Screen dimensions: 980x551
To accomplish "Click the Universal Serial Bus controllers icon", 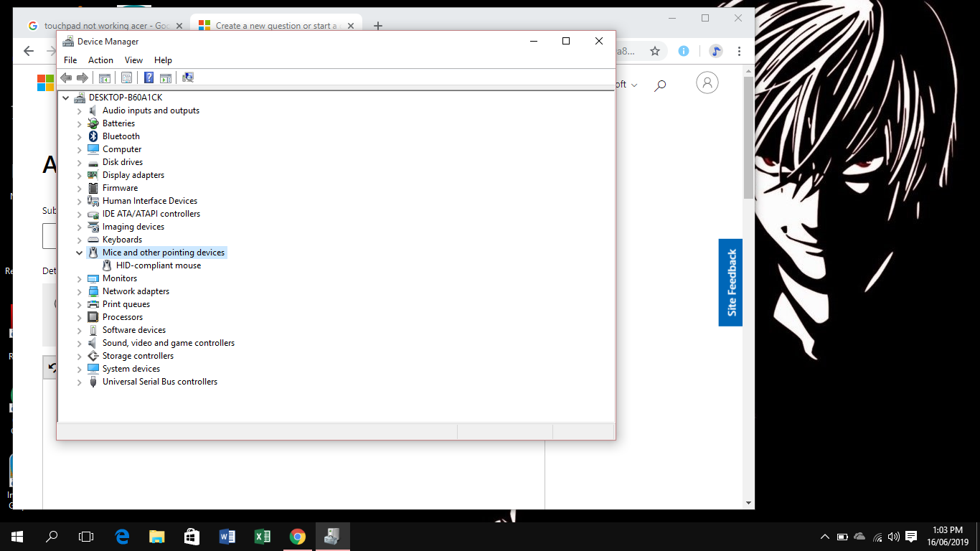I will [93, 382].
